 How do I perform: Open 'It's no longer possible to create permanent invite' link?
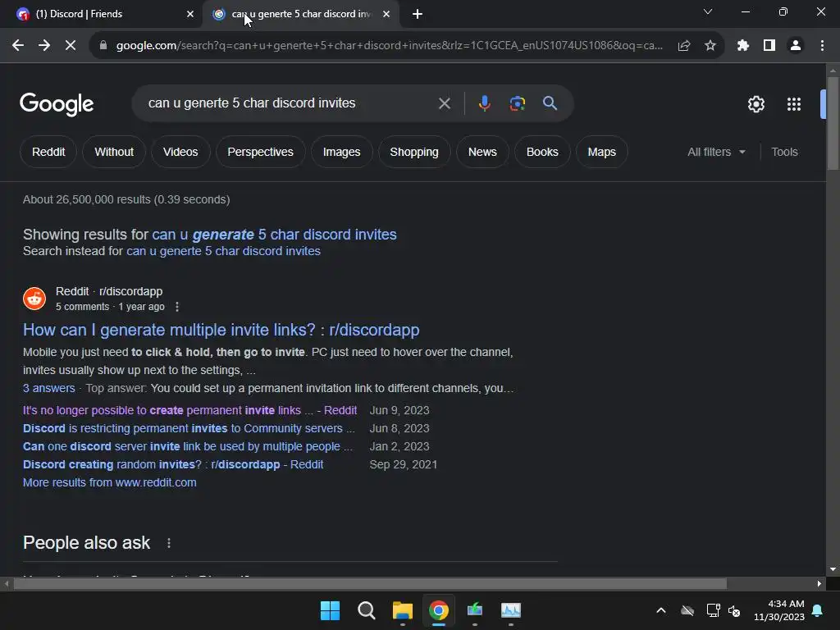pyautogui.click(x=189, y=410)
